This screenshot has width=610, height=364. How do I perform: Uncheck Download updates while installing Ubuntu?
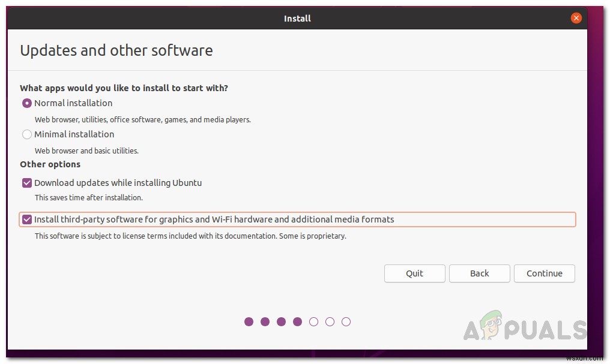click(x=27, y=183)
